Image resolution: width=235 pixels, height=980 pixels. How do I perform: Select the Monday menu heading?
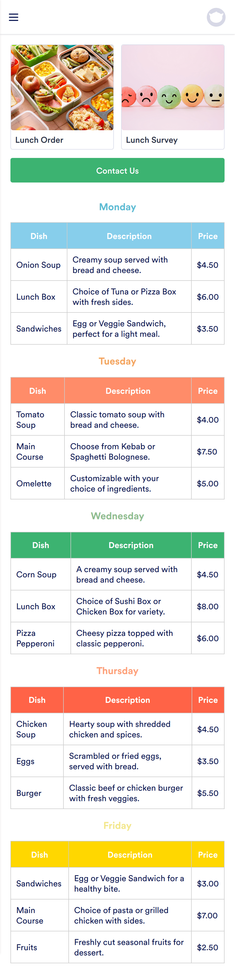coord(117,207)
